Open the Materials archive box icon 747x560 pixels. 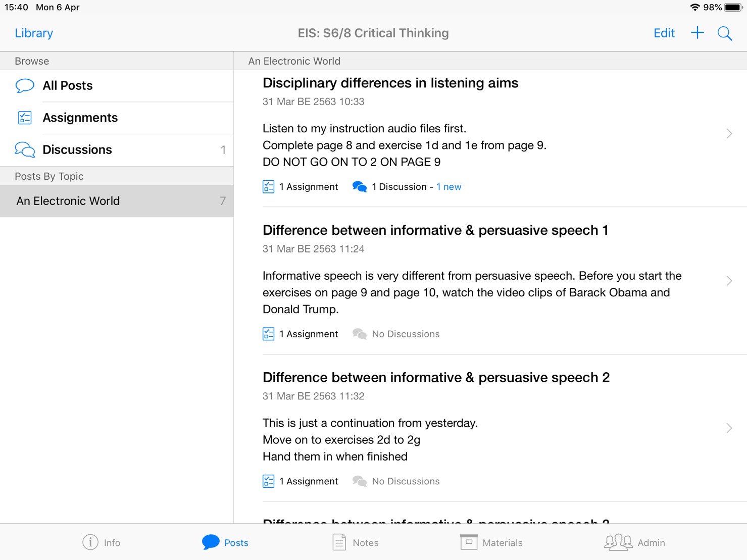[469, 542]
